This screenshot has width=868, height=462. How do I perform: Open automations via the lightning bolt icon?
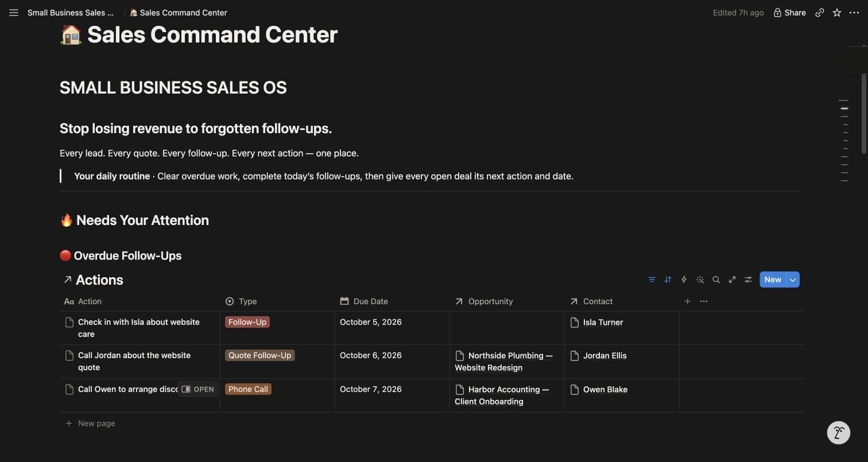point(684,279)
